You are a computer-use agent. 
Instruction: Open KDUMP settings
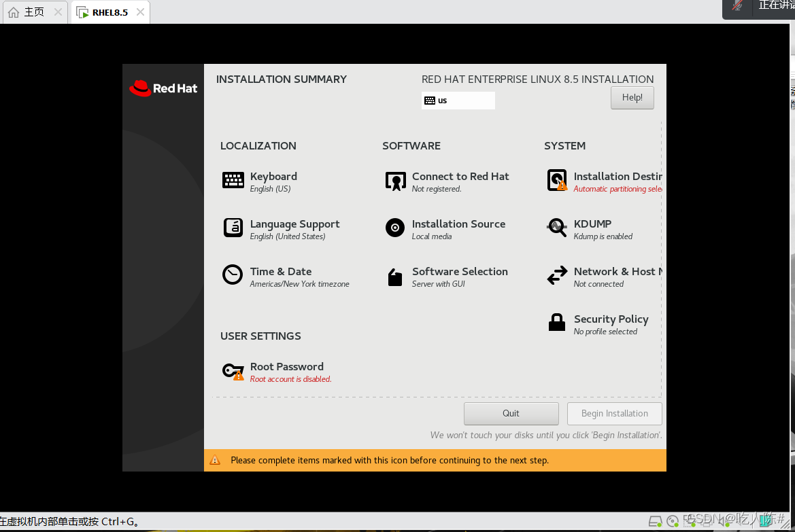point(593,224)
